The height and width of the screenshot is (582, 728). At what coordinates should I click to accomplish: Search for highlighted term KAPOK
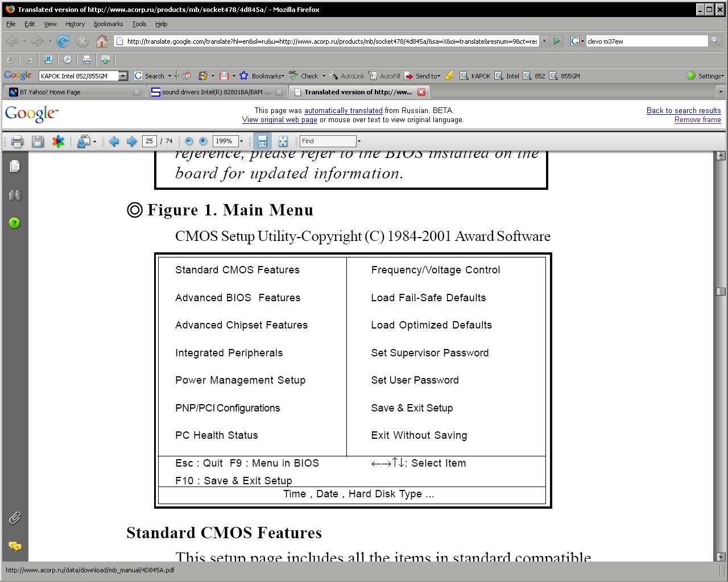tap(475, 76)
